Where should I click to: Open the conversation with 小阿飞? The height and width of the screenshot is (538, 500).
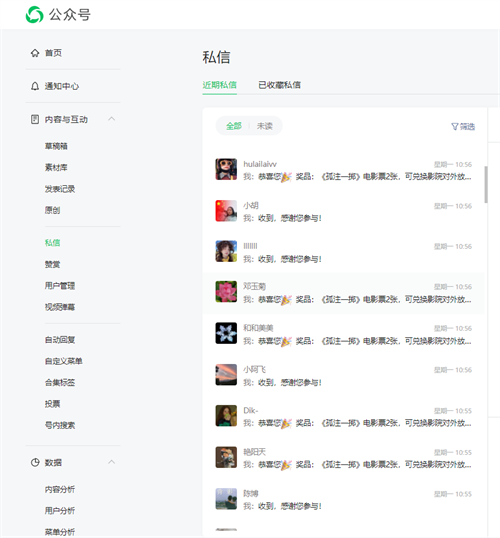click(x=344, y=375)
